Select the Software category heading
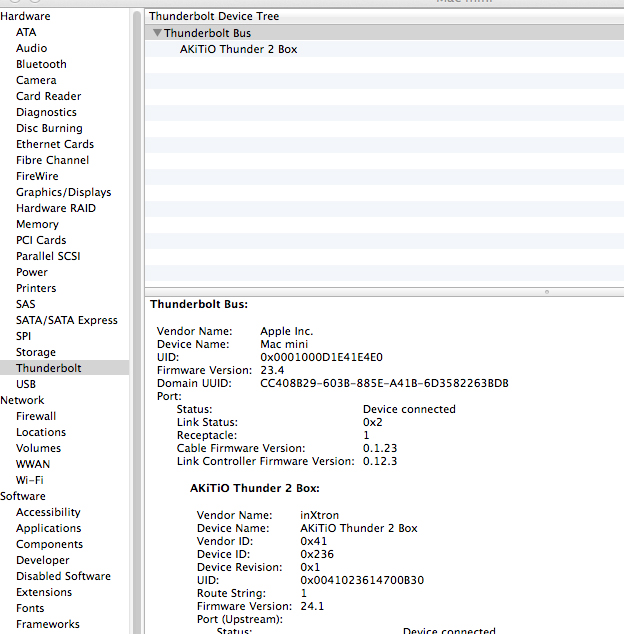 pos(23,496)
